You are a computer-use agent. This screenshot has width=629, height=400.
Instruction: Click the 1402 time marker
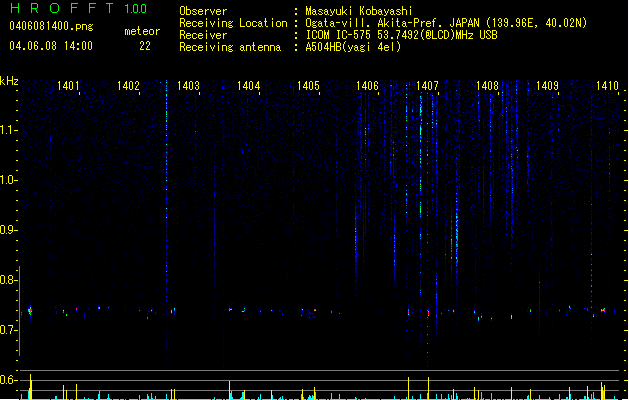[128, 85]
